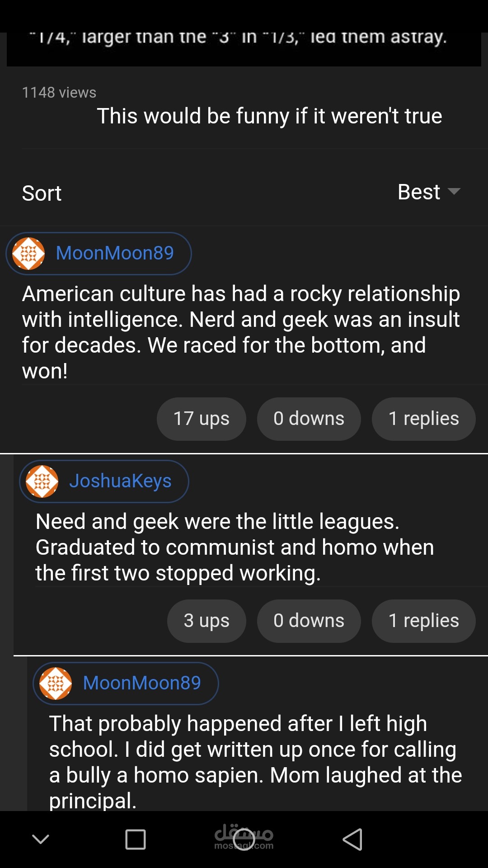Open the Best sort dropdown
The width and height of the screenshot is (488, 868).
tap(419, 192)
